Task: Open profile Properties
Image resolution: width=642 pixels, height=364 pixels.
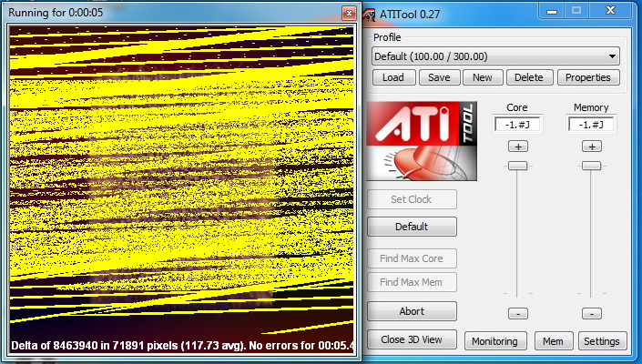Action: 588,77
